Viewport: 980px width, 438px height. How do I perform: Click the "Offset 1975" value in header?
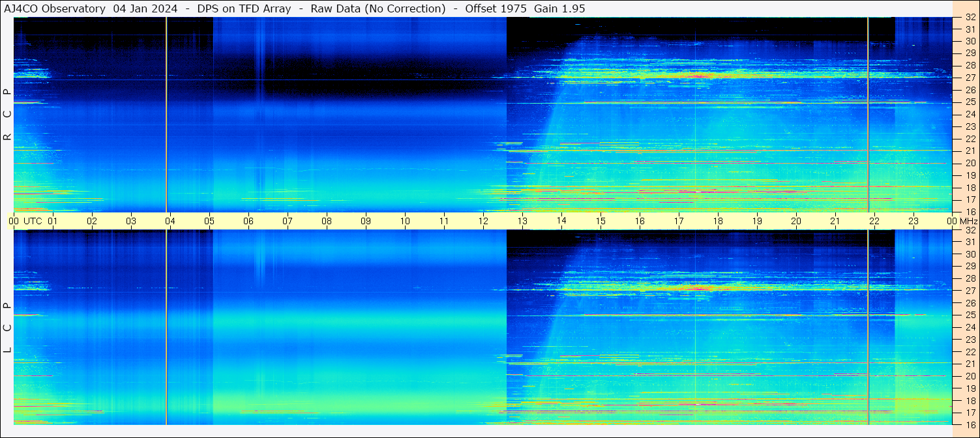tap(496, 8)
